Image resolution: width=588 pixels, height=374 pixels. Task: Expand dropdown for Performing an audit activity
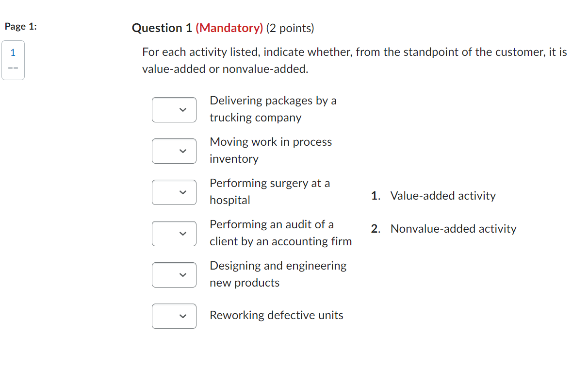pos(174,234)
